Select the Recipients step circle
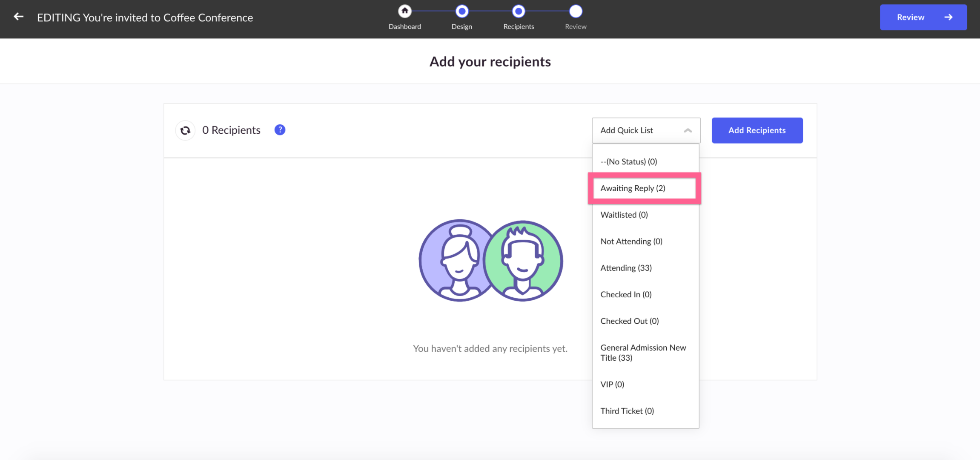Screen dimensions: 980x460 (x=518, y=11)
